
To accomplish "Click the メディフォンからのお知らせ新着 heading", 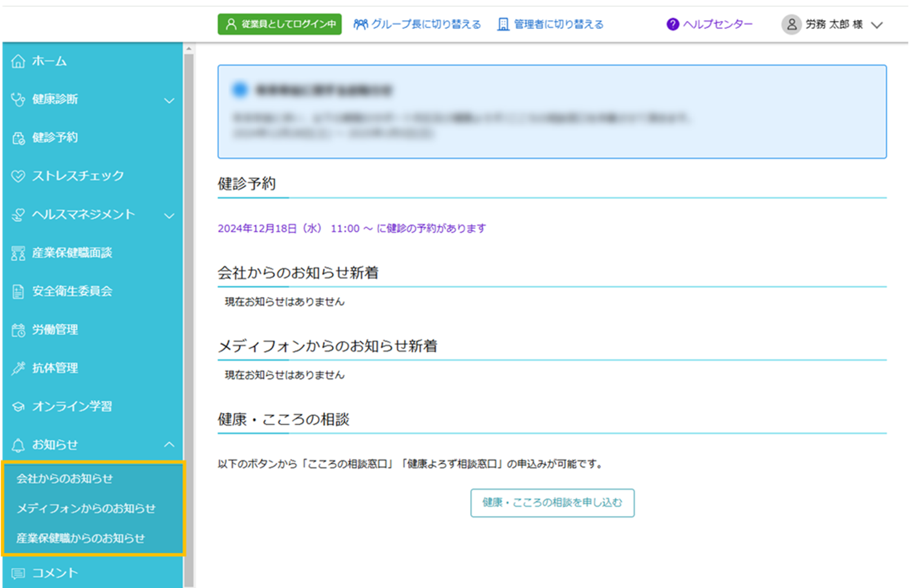I will 328,346.
